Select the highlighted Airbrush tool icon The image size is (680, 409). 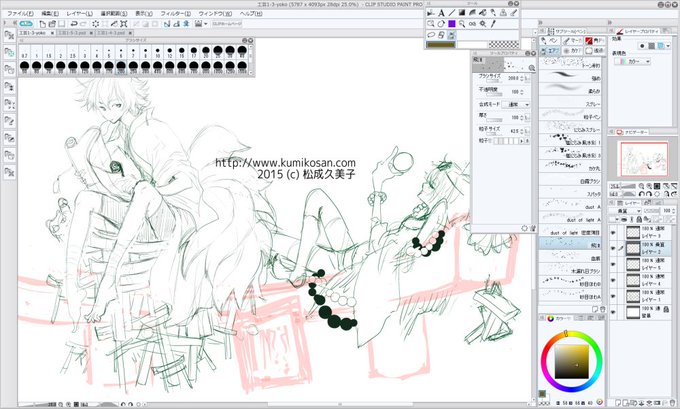[x=451, y=35]
